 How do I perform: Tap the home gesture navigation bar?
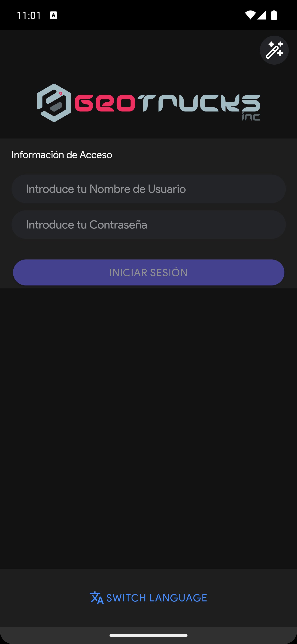[x=148, y=635]
